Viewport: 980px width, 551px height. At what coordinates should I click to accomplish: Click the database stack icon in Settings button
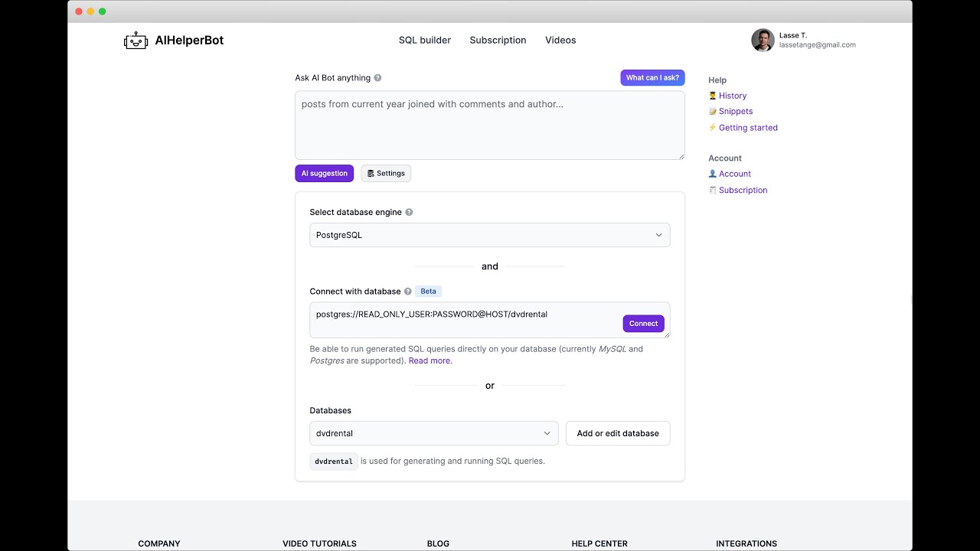[x=371, y=174]
